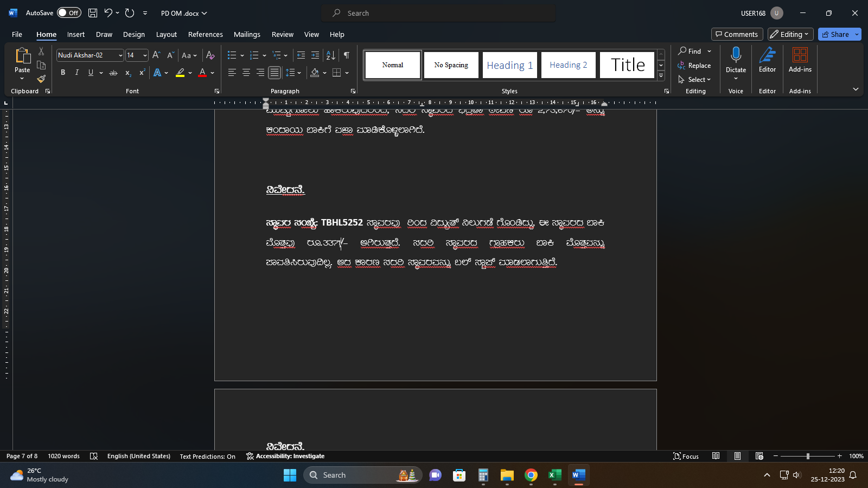Image resolution: width=868 pixels, height=488 pixels.
Task: Expand numbered list options arrow
Action: [x=264, y=55]
